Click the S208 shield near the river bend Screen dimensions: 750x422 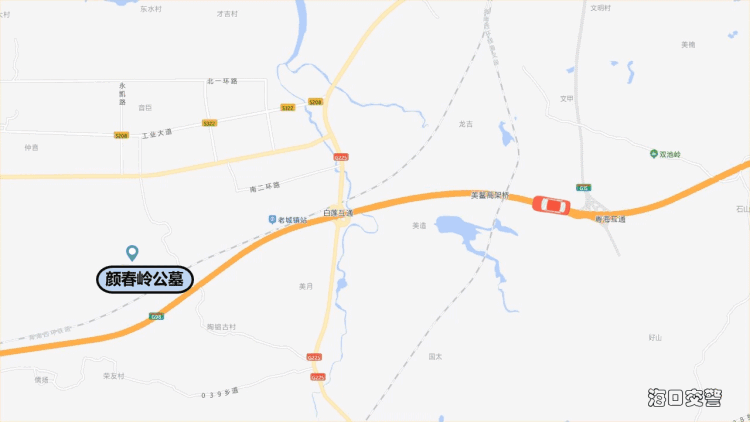(315, 102)
